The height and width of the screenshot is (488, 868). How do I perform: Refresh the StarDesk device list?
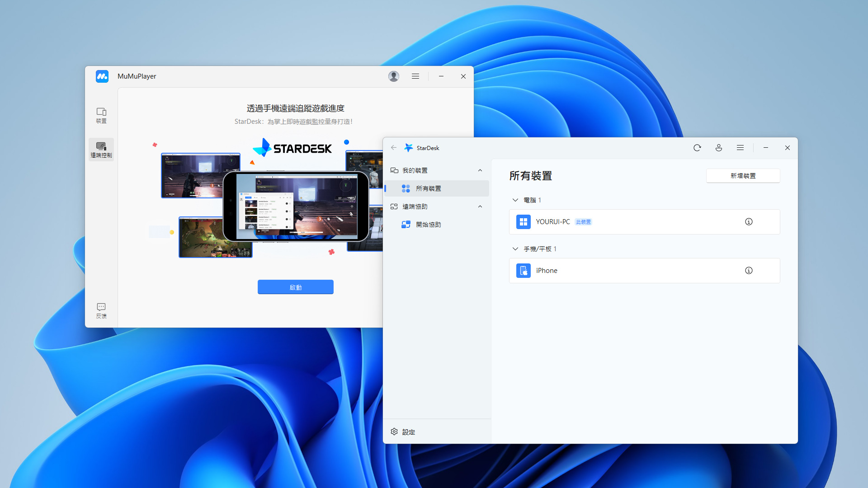697,148
